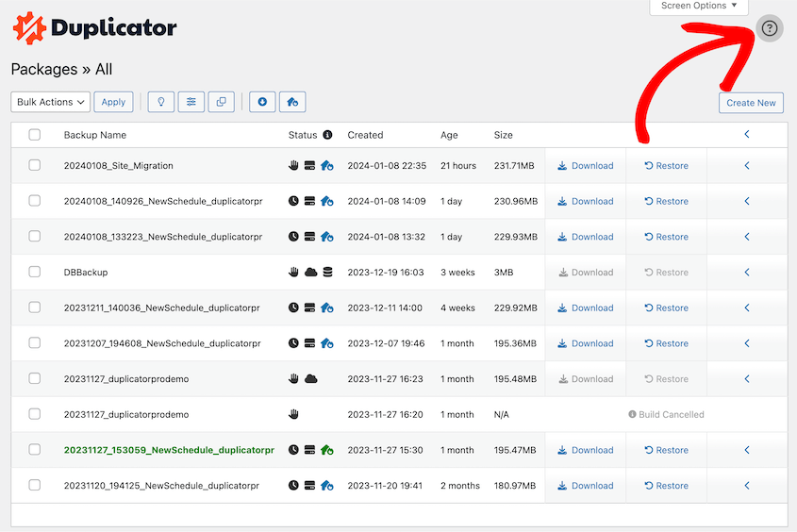Click the Build Cancelled status text

[x=672, y=415]
